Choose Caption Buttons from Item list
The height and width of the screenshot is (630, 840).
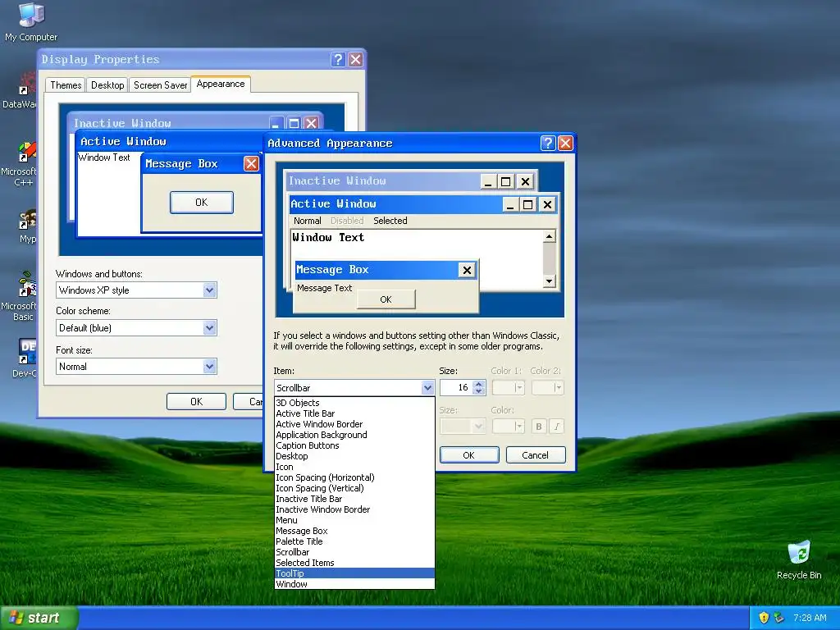pos(354,445)
